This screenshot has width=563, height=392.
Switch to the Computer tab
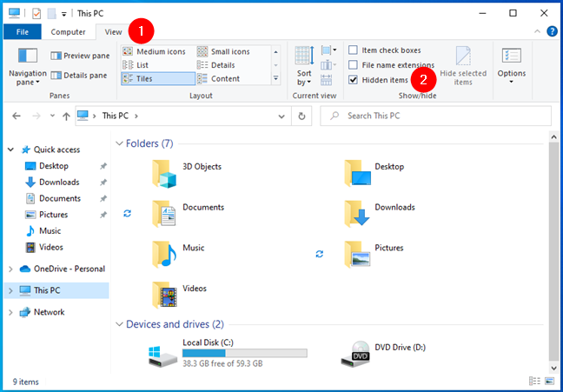click(69, 32)
